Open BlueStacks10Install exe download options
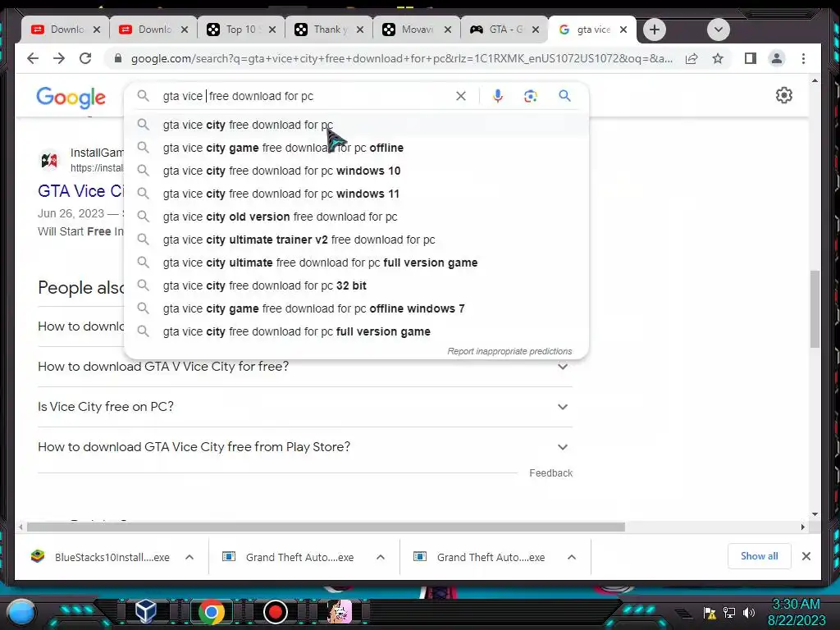Image resolution: width=840 pixels, height=630 pixels. [x=189, y=557]
